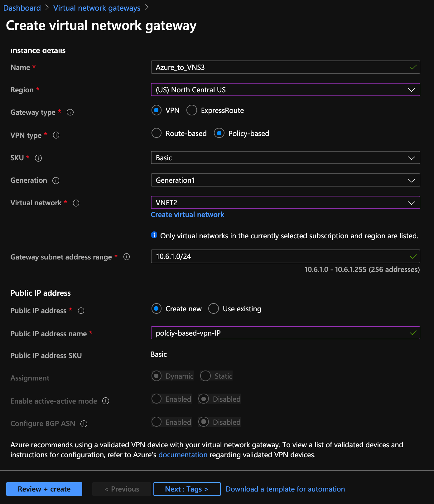Select Dynamic assignment radio button
434x504 pixels.
pyautogui.click(x=157, y=376)
